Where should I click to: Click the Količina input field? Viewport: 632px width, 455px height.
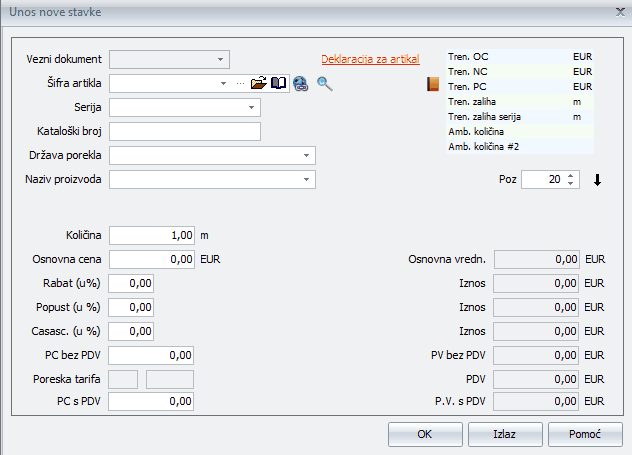152,235
